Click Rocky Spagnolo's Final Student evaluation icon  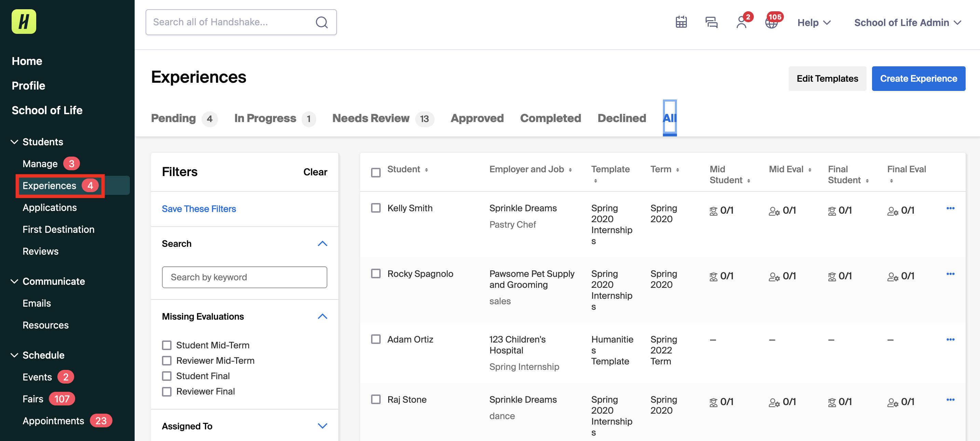832,277
